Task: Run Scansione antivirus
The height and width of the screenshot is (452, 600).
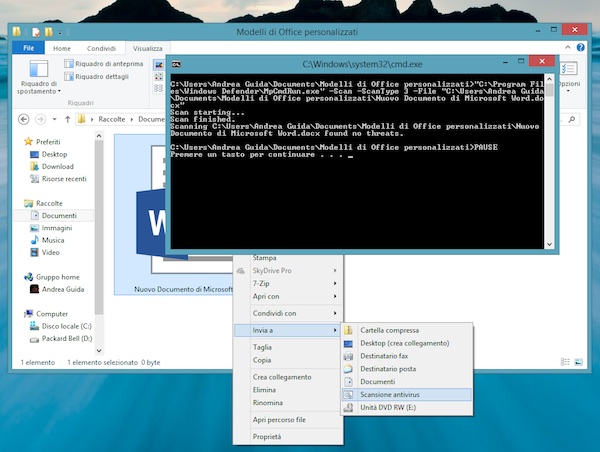Action: 407,395
